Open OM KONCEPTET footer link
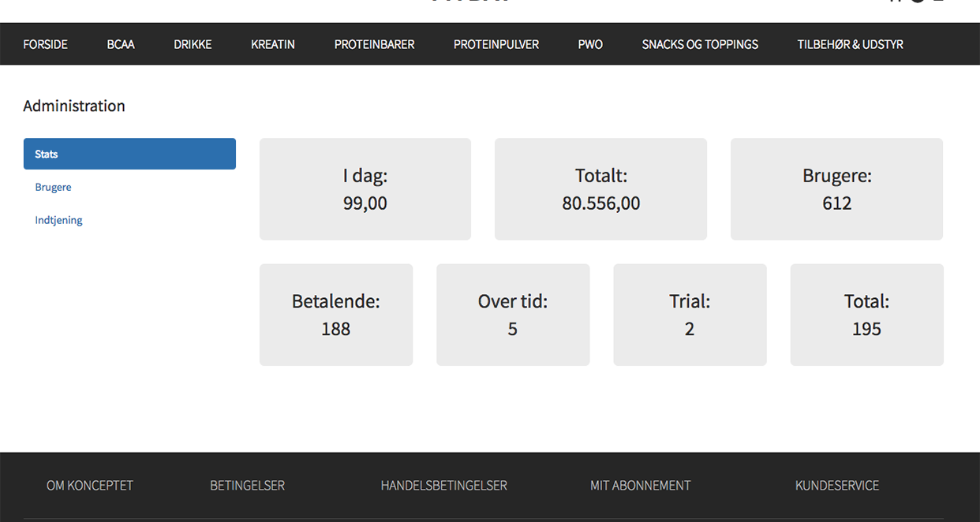980x522 pixels. click(90, 486)
